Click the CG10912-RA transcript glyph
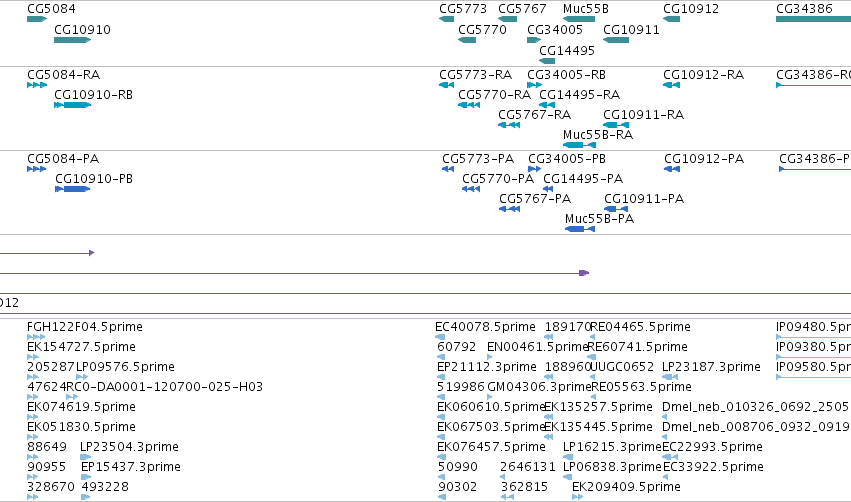The width and height of the screenshot is (851, 502). tap(671, 85)
